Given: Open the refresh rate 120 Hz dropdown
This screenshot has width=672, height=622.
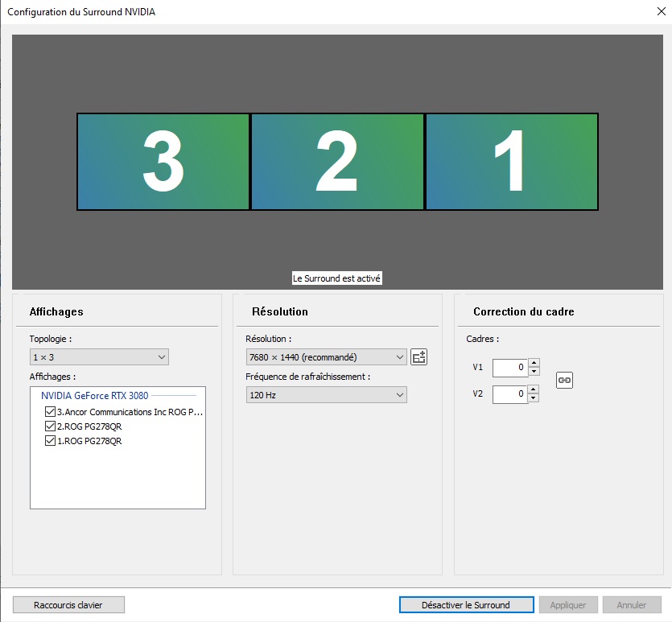Looking at the screenshot, I should click(326, 394).
